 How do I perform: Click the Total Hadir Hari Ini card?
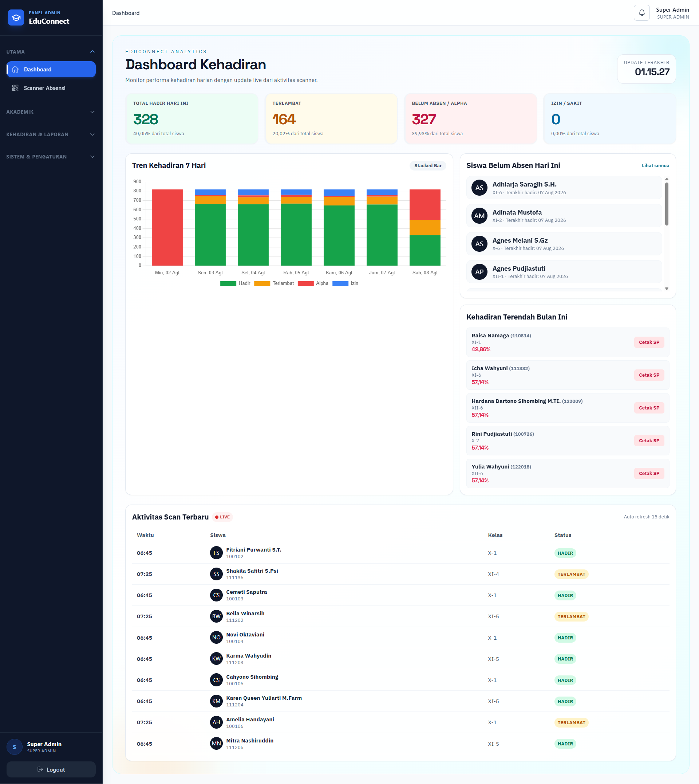click(191, 118)
